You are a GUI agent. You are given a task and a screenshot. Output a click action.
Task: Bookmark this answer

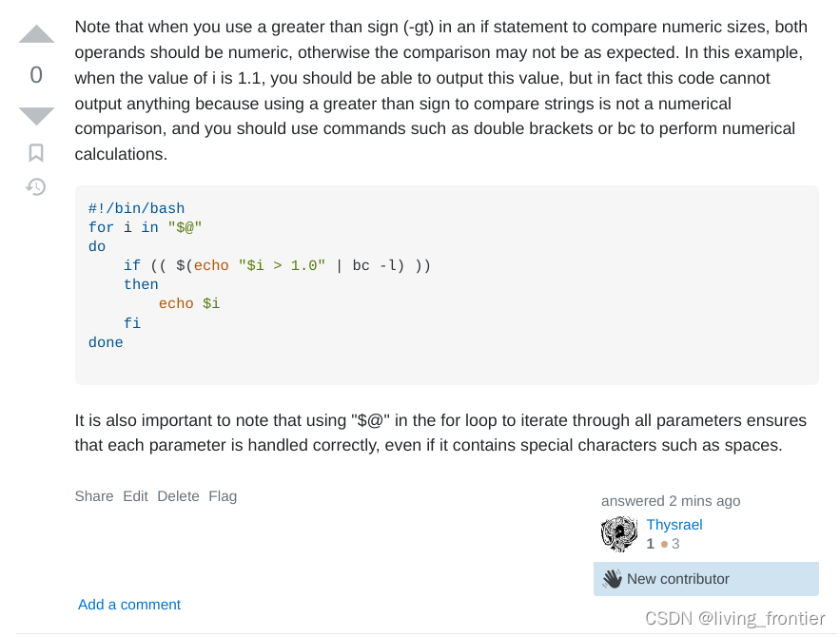click(36, 152)
